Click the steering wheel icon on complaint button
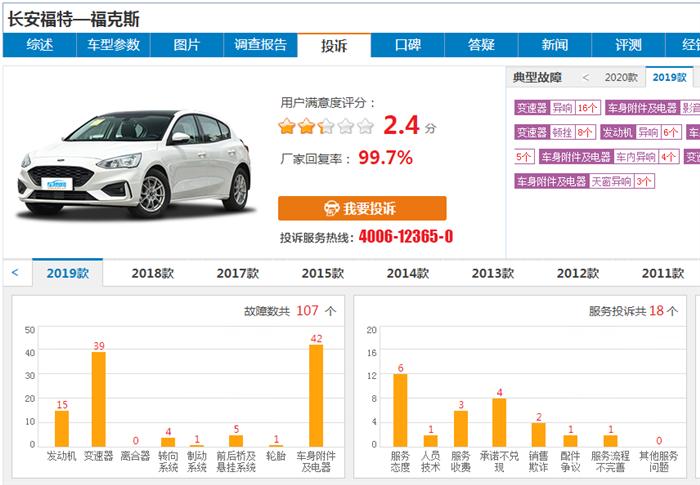Screen dimensions: 700x485 [332, 208]
